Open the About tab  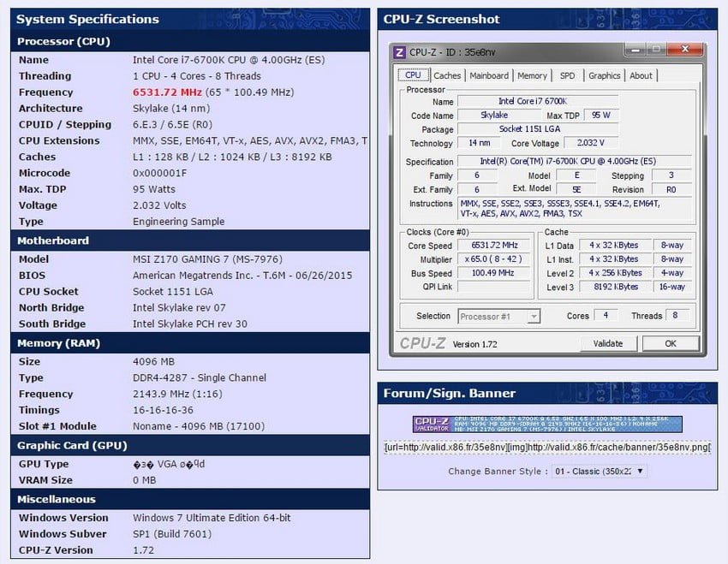641,75
